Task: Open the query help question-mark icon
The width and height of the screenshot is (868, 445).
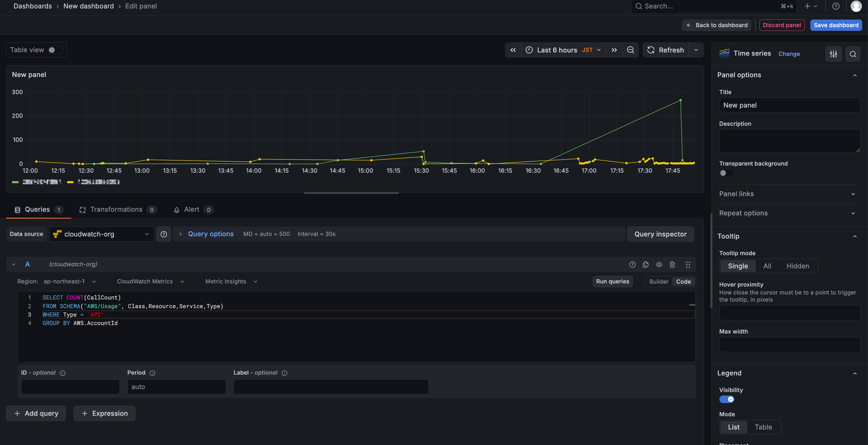Action: coord(632,265)
